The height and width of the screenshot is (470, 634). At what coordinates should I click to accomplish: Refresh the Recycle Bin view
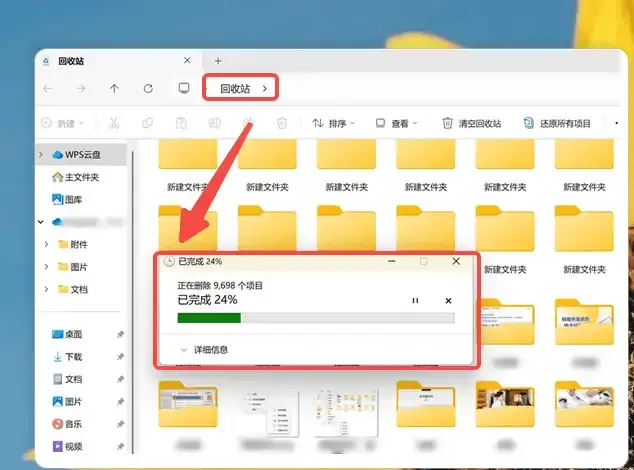pos(148,88)
